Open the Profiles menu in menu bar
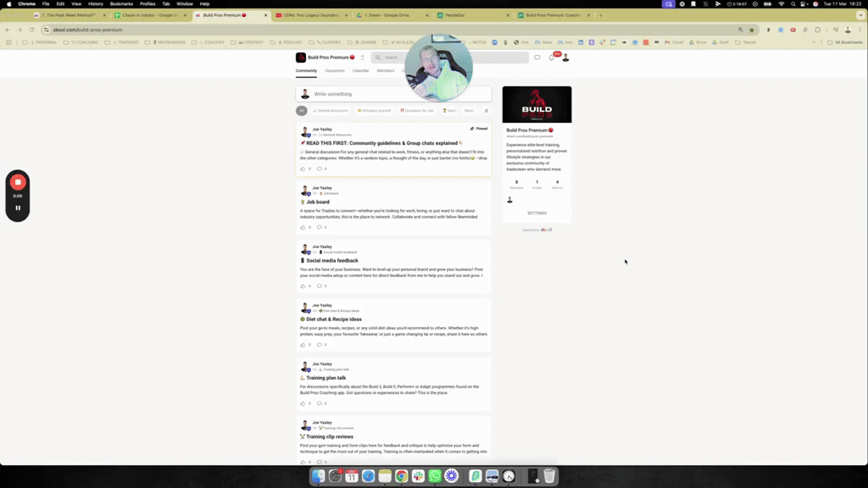This screenshot has width=868, height=488. point(147,4)
